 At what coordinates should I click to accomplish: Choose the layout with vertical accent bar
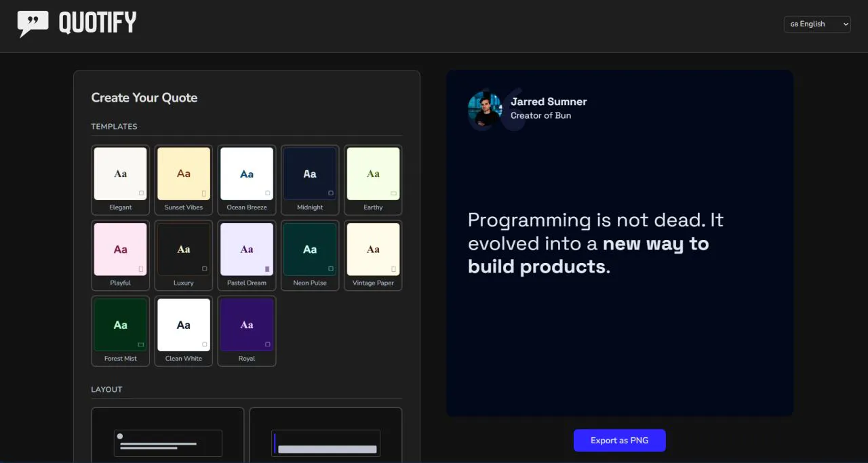click(325, 435)
